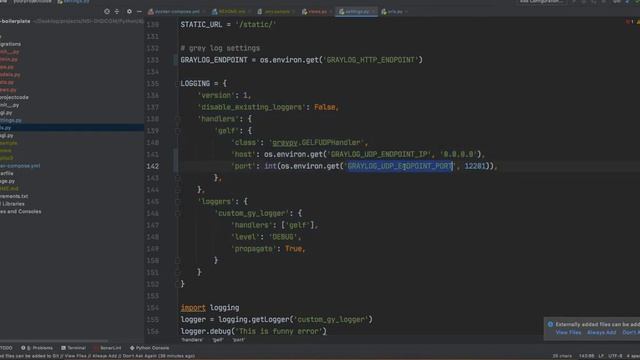Select requirements.txt in the project tree
This screenshot has width=640, height=360.
(14, 196)
